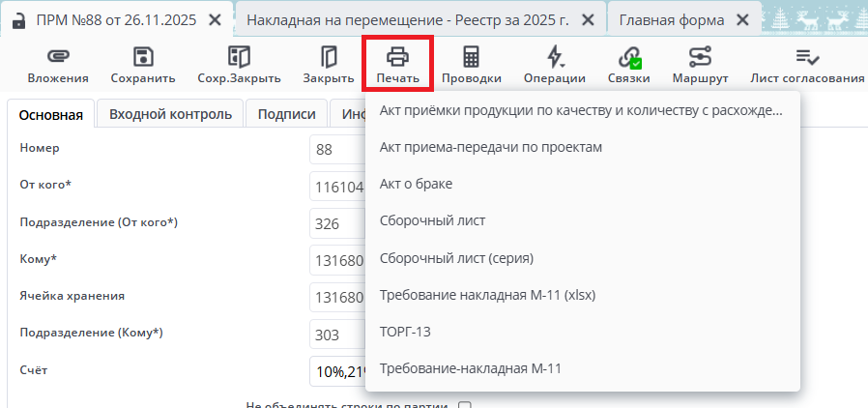Open the Вложения attachments paperclip icon

[x=58, y=57]
